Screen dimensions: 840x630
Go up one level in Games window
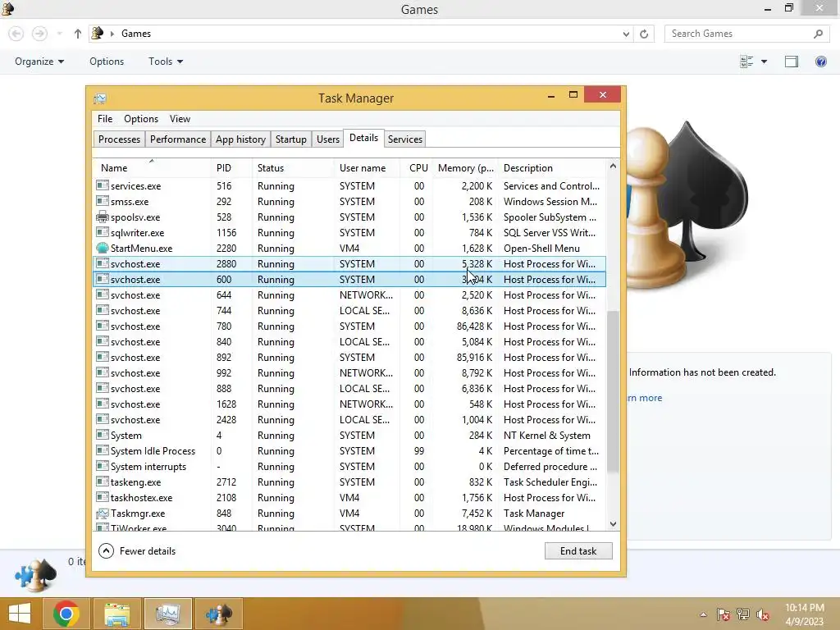click(x=78, y=34)
